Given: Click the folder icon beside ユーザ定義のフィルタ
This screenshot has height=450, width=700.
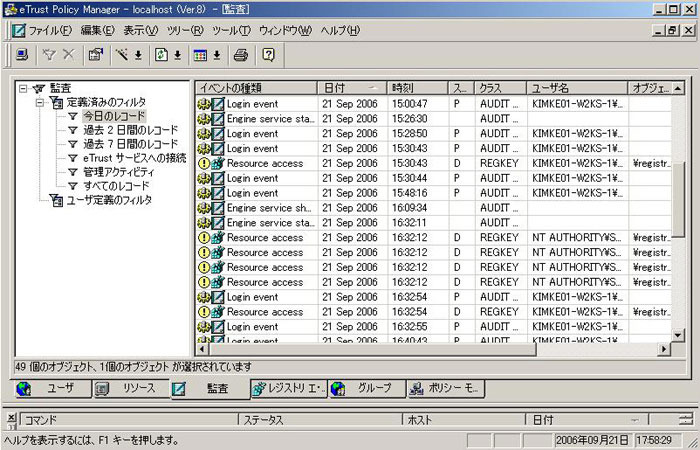Looking at the screenshot, I should tap(56, 200).
